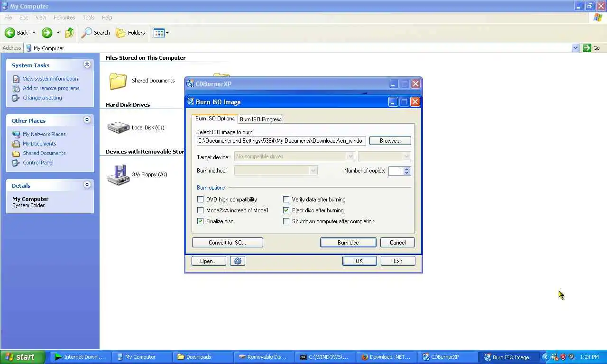Screen dimensions: 607x364
Task: Click the green Forward arrow icon
Action: pyautogui.click(x=47, y=33)
